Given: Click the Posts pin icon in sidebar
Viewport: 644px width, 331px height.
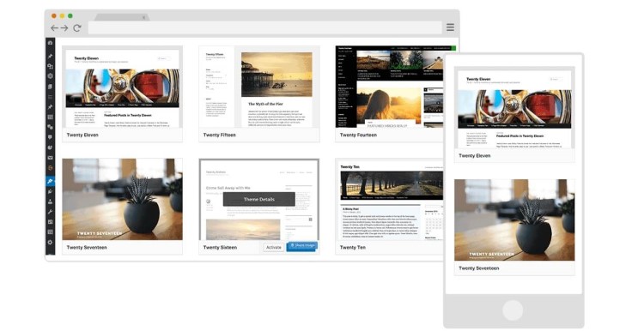Looking at the screenshot, I should (x=50, y=56).
